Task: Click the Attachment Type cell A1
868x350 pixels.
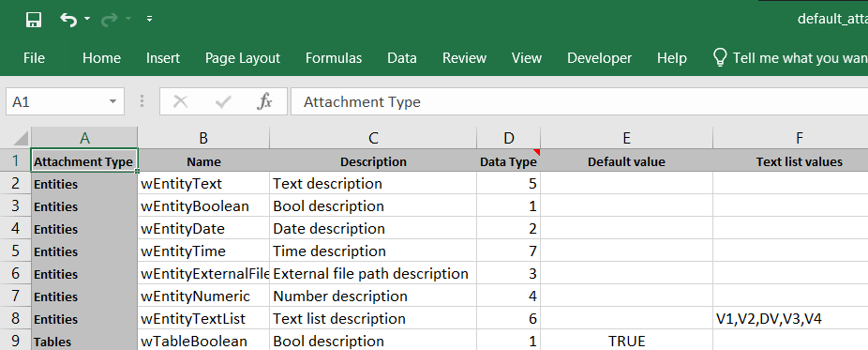Action: click(84, 161)
